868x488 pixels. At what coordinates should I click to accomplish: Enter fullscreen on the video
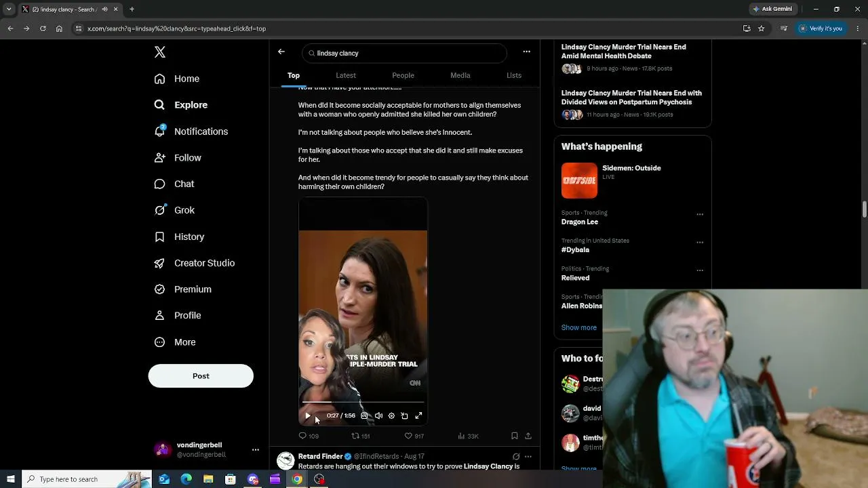pos(418,416)
